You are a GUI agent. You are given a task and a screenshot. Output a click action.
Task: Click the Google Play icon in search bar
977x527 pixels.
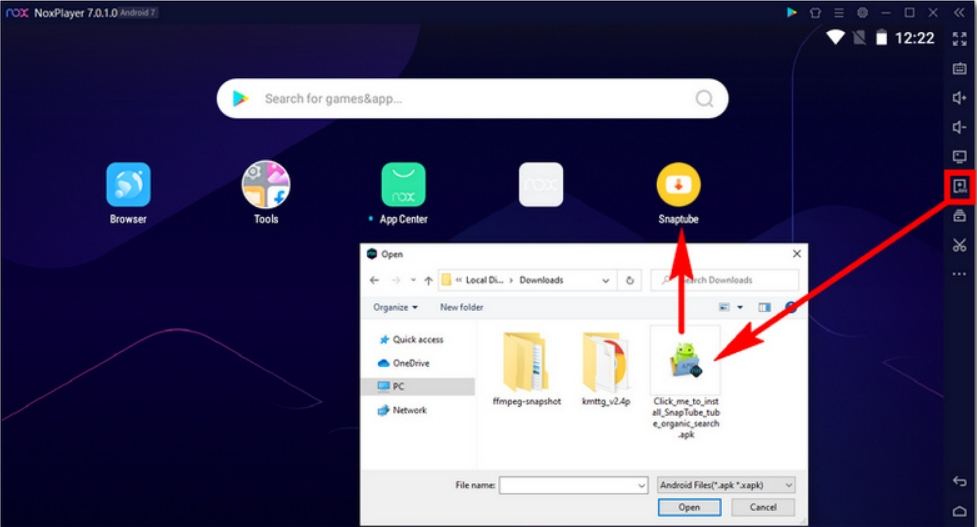(241, 98)
